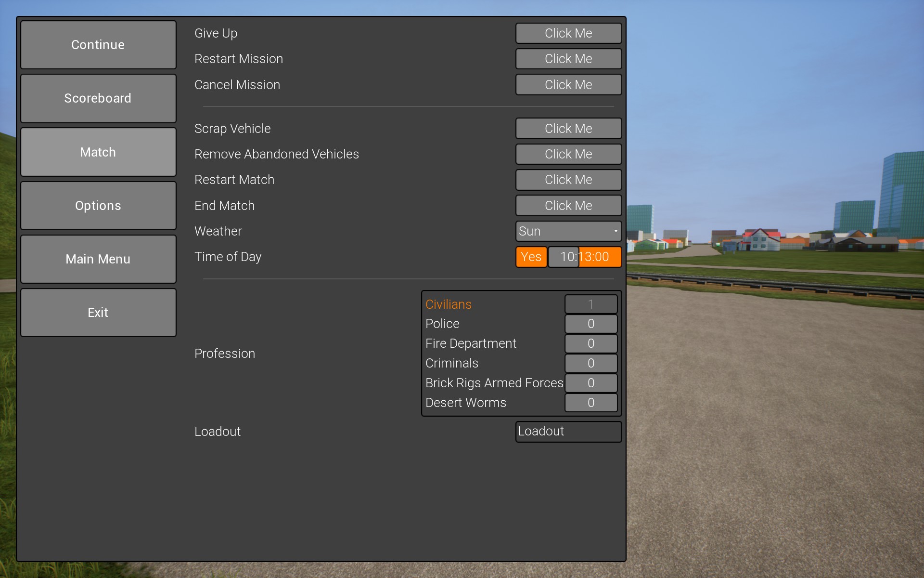Open the Loadout combo box
Viewport: 924px width, 578px height.
[568, 432]
